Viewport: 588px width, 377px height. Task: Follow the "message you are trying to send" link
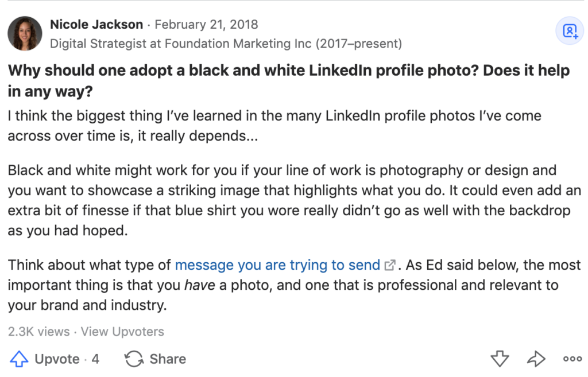coord(277,265)
